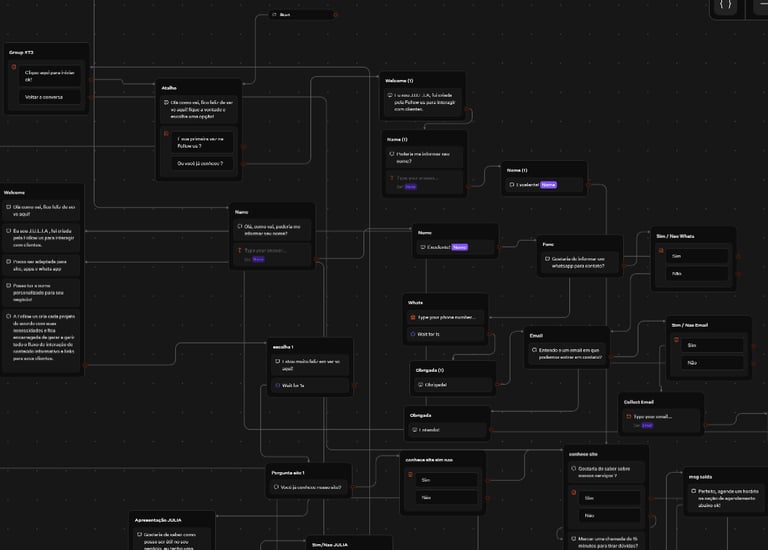This screenshot has width=768, height=550.
Task: Choose 'Sim' in conhece site sim nao
Action: [x=446, y=480]
